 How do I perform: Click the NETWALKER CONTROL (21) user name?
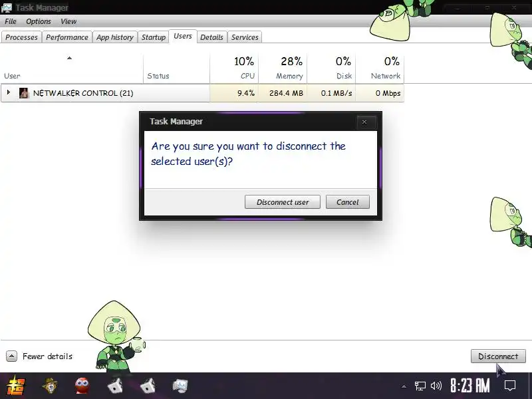click(x=83, y=93)
